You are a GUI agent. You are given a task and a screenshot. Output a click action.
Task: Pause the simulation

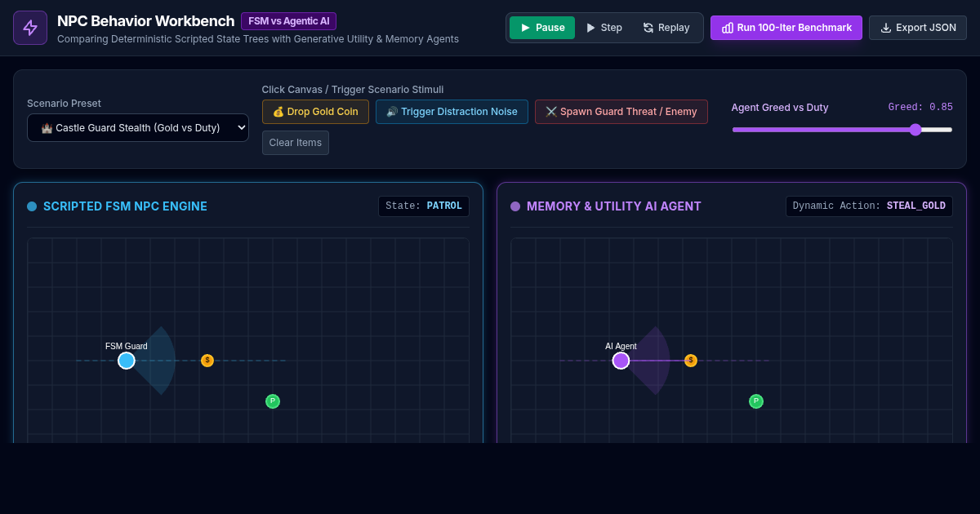(x=542, y=28)
